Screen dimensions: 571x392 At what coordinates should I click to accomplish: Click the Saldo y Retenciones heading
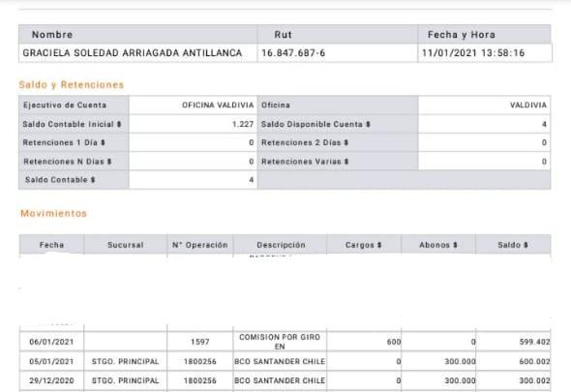pos(72,85)
